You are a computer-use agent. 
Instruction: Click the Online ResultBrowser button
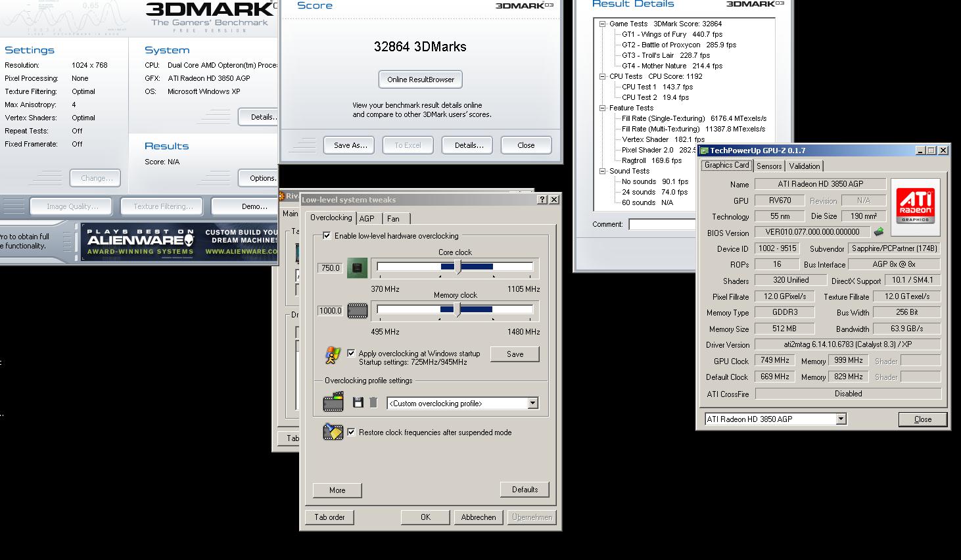pos(421,80)
